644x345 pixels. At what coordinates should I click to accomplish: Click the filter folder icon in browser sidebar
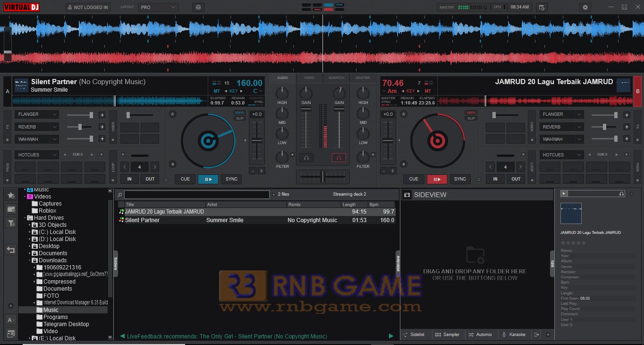pyautogui.click(x=10, y=223)
